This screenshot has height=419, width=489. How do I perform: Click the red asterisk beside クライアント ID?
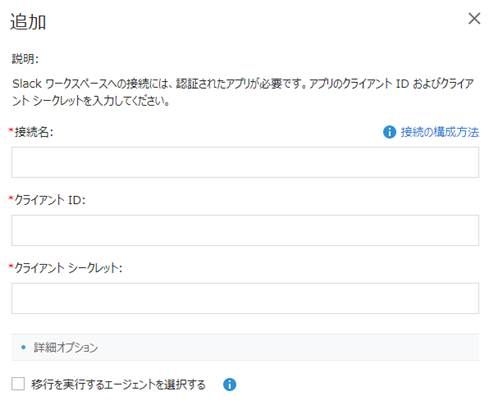[12, 198]
